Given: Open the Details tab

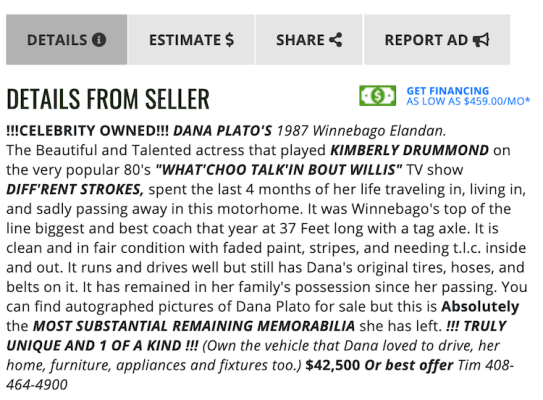Looking at the screenshot, I should pos(66,39).
